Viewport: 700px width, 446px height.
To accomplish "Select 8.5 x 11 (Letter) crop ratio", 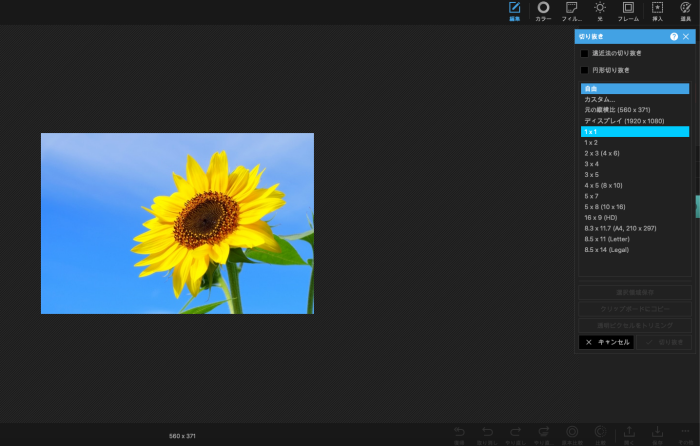I will (634, 238).
